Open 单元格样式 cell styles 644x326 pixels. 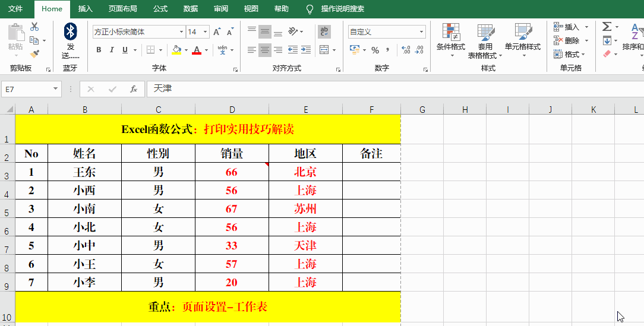click(523, 40)
